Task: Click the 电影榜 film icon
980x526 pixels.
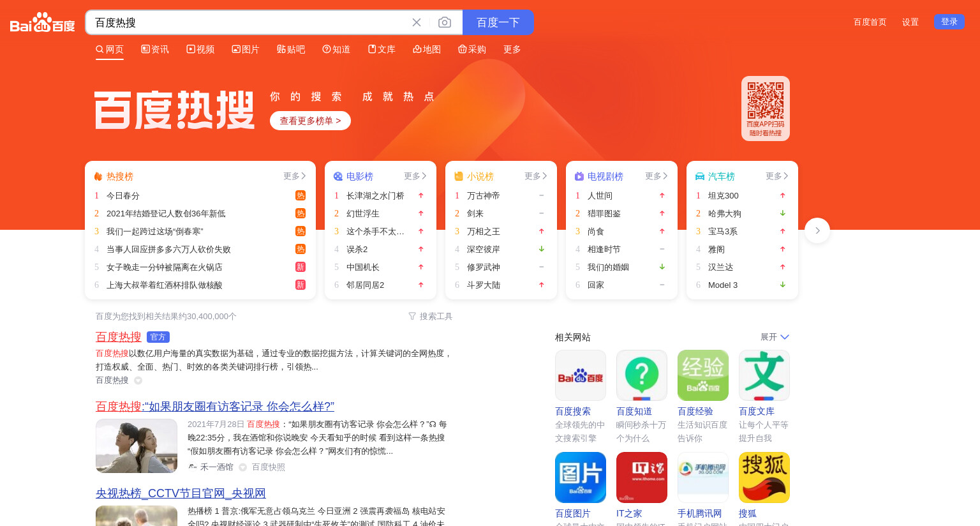Action: tap(338, 176)
